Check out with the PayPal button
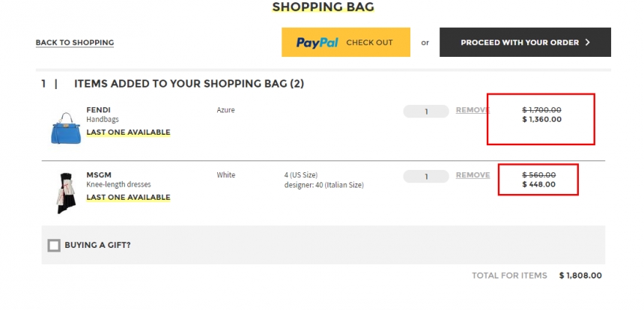 346,42
